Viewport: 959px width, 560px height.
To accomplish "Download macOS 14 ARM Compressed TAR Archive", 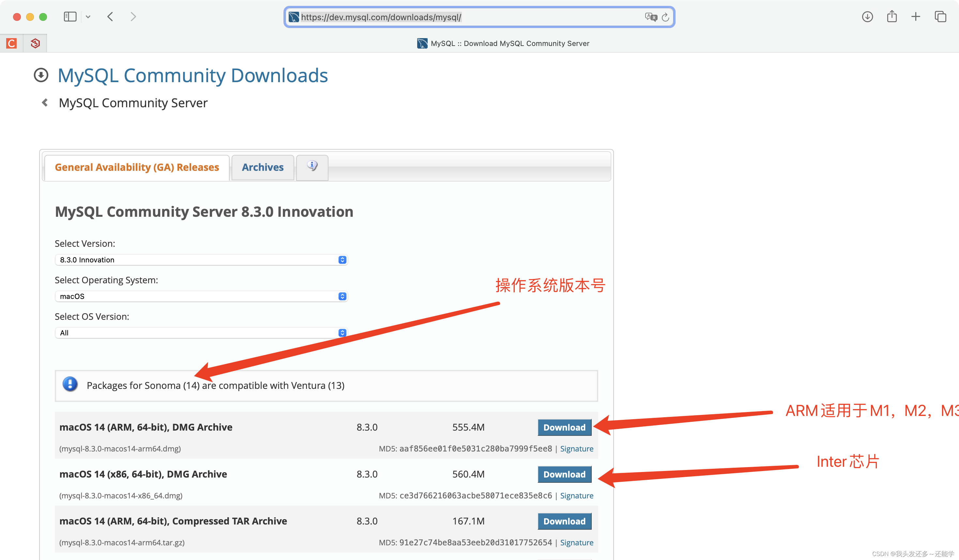I will pos(564,521).
